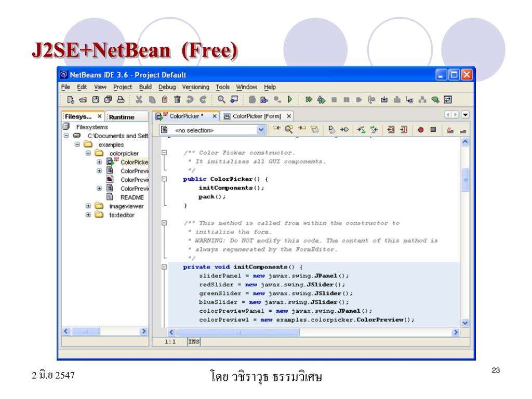Screen dimensions: 532x399
Task: Select the imageviewer folder
Action: point(126,206)
